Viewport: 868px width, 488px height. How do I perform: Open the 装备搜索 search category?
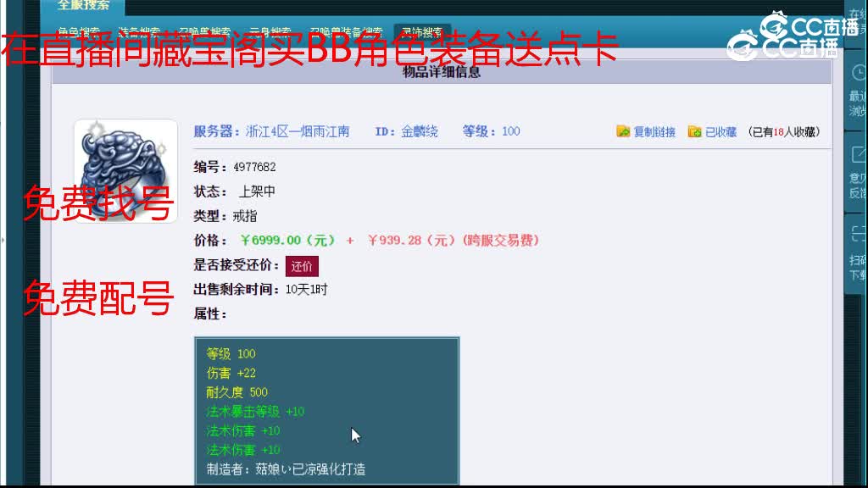[x=138, y=29]
